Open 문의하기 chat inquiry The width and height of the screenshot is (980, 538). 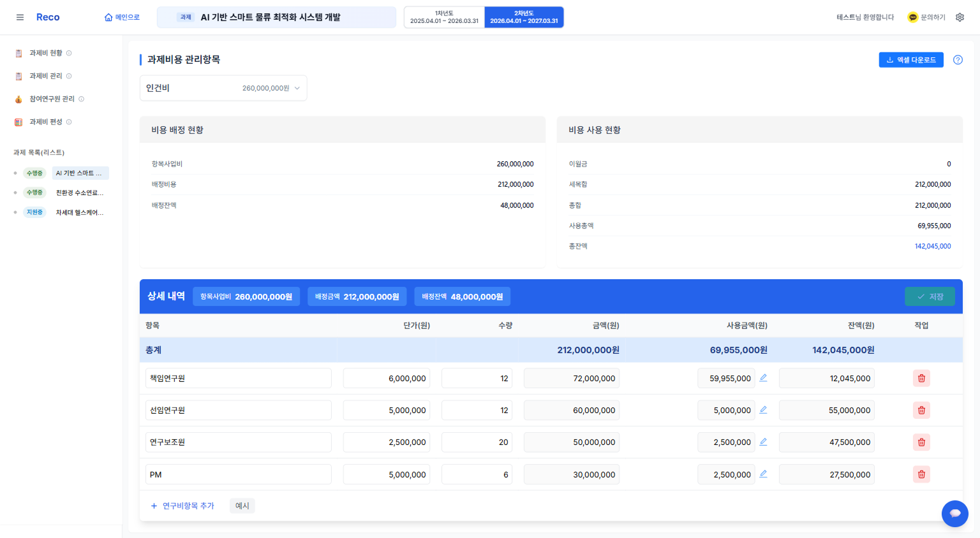[926, 17]
